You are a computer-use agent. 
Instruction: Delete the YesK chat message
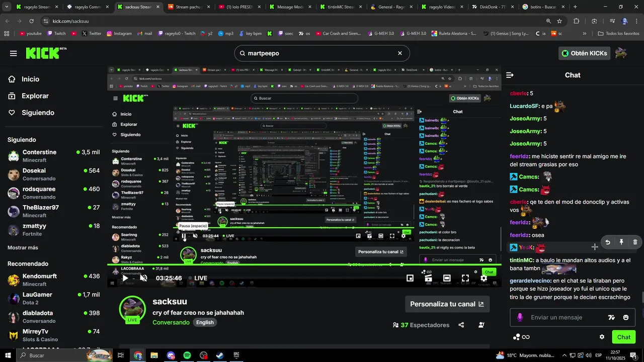pyautogui.click(x=635, y=242)
